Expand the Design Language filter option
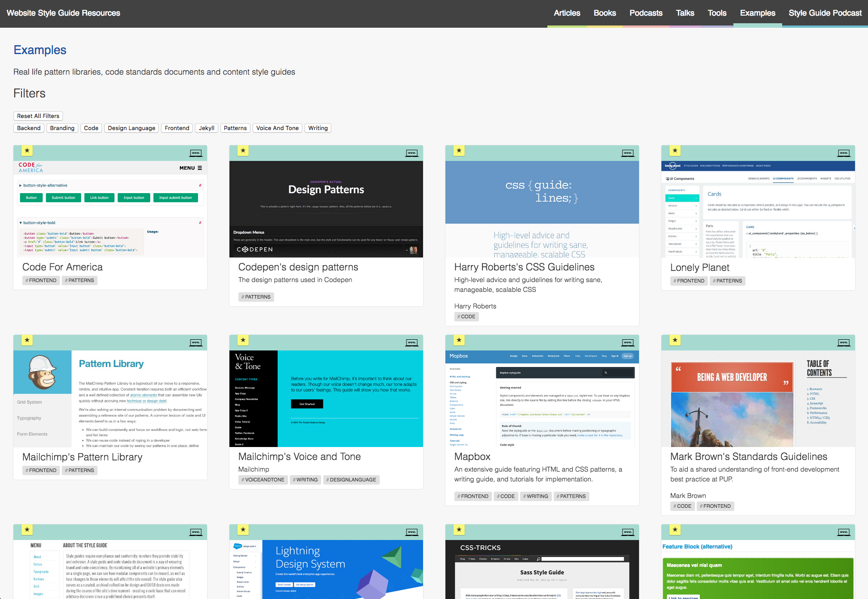The width and height of the screenshot is (868, 599). pos(132,128)
